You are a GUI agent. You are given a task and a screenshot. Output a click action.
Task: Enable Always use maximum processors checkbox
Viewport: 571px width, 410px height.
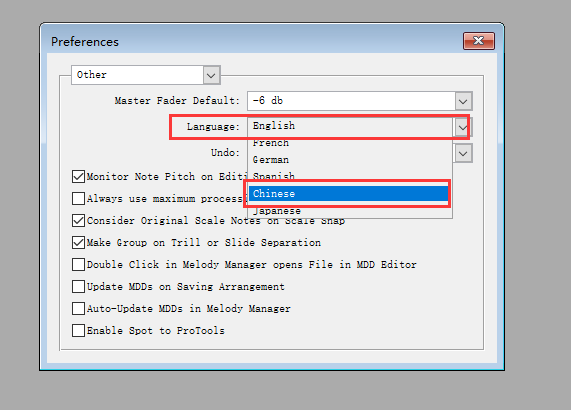click(x=78, y=199)
